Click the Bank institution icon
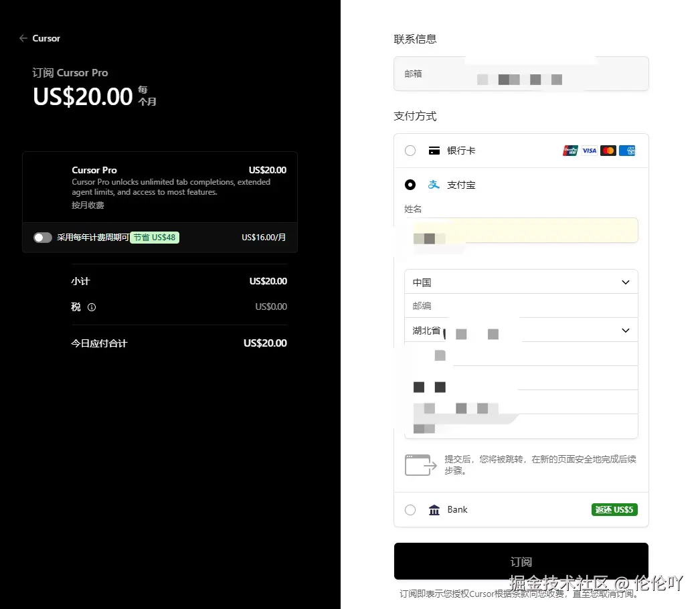 (x=436, y=509)
